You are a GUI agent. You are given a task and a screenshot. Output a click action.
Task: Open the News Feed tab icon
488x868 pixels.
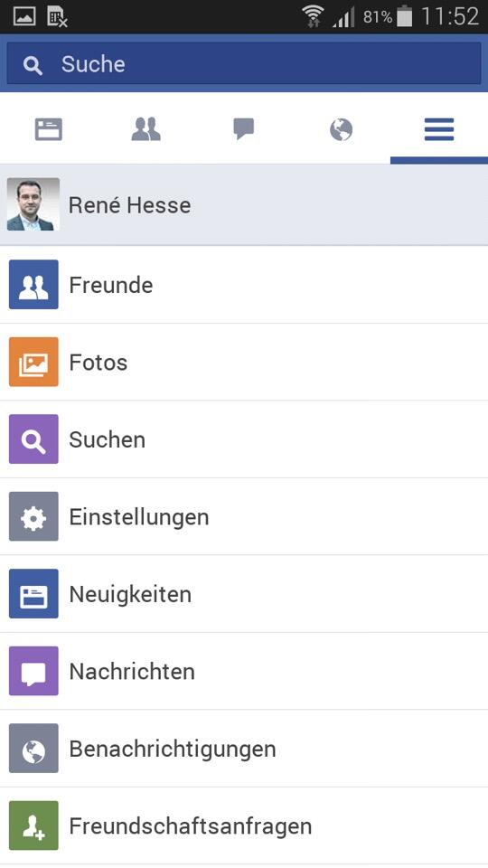49,129
